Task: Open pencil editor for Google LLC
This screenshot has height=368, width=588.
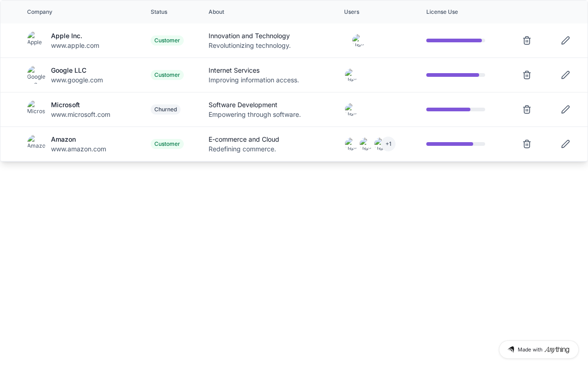Action: point(565,75)
